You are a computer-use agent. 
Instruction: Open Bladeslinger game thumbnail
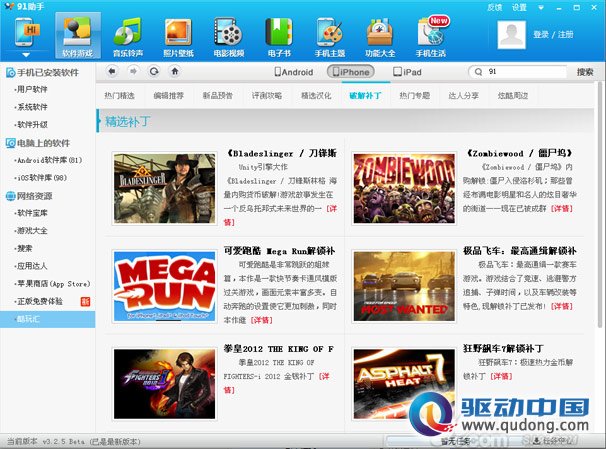tap(165, 188)
